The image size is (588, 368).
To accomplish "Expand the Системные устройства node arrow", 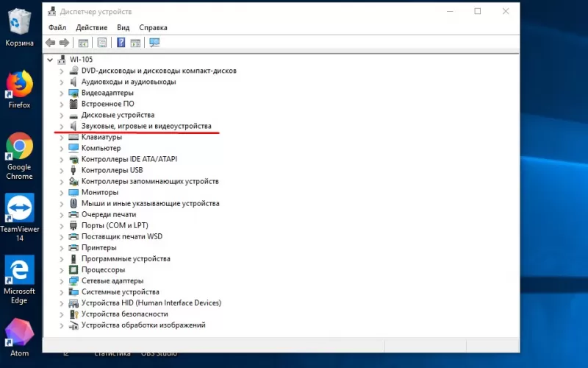I will pyautogui.click(x=62, y=292).
